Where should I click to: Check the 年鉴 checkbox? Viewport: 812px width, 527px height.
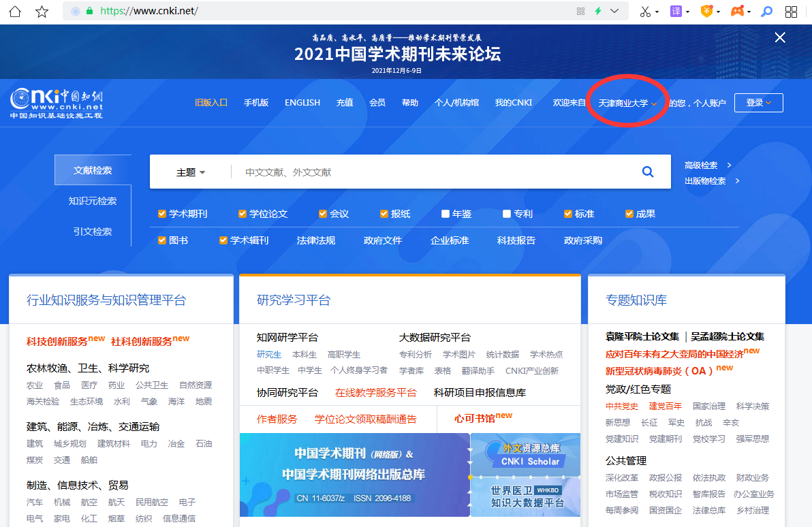[446, 214]
